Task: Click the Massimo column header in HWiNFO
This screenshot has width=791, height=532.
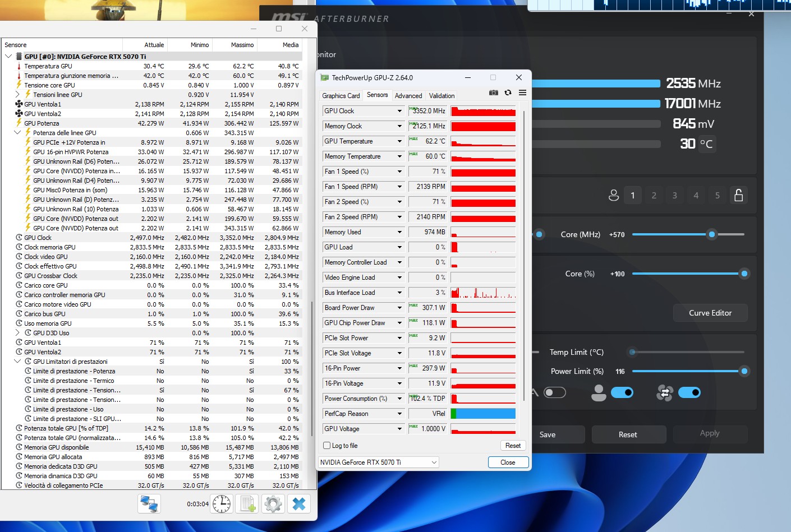Action: coord(235,45)
